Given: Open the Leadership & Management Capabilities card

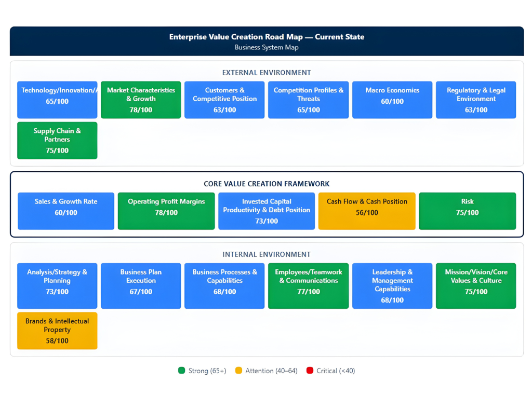Looking at the screenshot, I should (x=392, y=286).
